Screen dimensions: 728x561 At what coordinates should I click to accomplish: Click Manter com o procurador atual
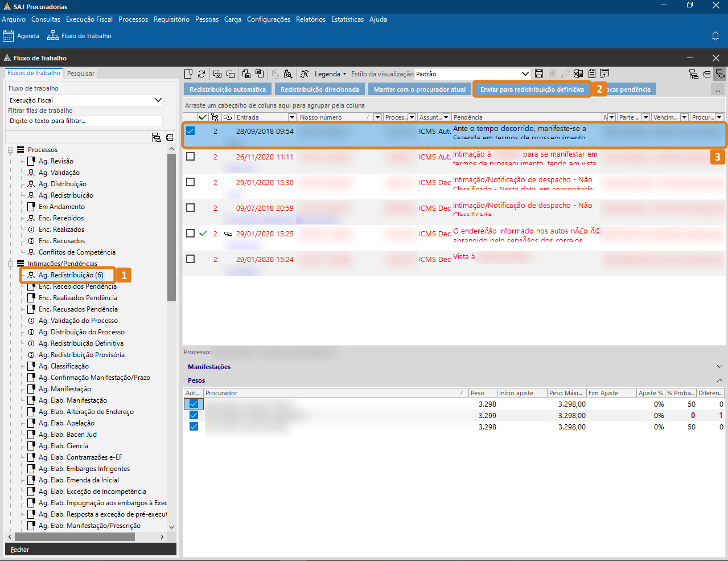pos(419,89)
